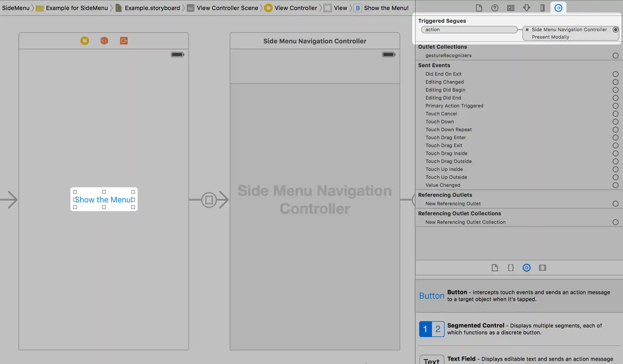Image resolution: width=623 pixels, height=364 pixels.
Task: Click the Touch Up Inside connection circle
Action: [x=615, y=169]
